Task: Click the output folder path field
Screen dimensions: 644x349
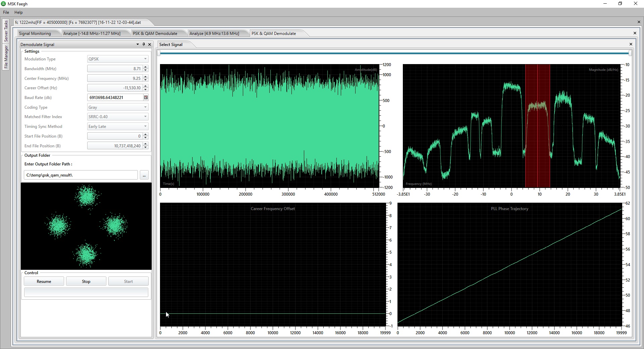Action: [81, 175]
